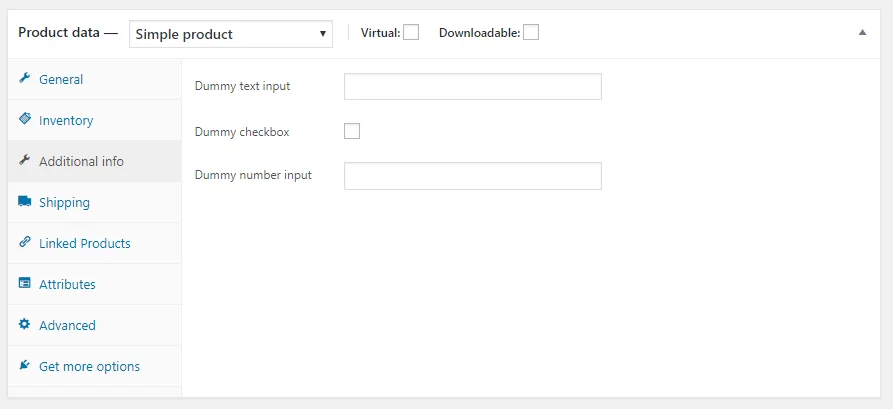Click the wrench icon beside General
This screenshot has width=893, height=409.
tap(24, 79)
